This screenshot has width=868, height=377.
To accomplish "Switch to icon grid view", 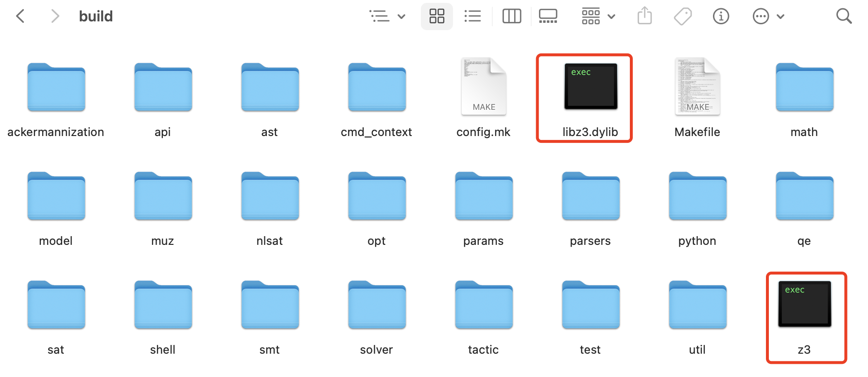I will tap(436, 16).
